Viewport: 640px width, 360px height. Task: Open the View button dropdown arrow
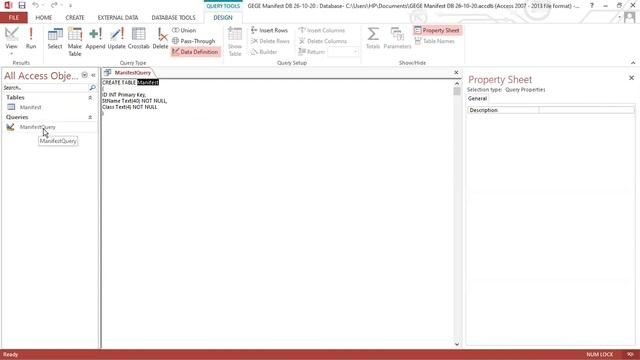[x=11, y=53]
